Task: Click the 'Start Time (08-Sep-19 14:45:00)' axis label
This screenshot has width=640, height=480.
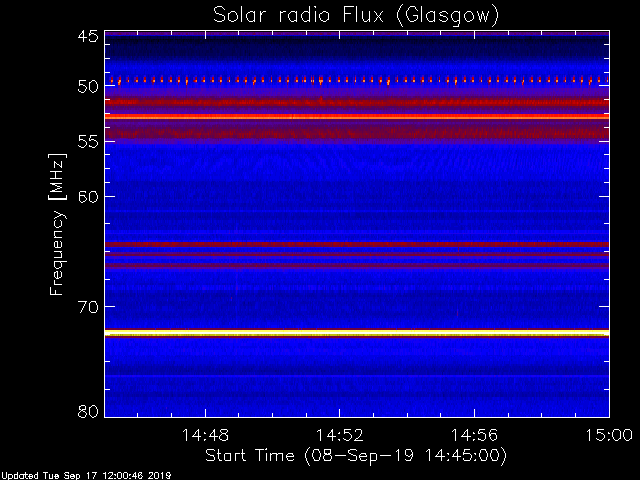Action: coord(356,456)
